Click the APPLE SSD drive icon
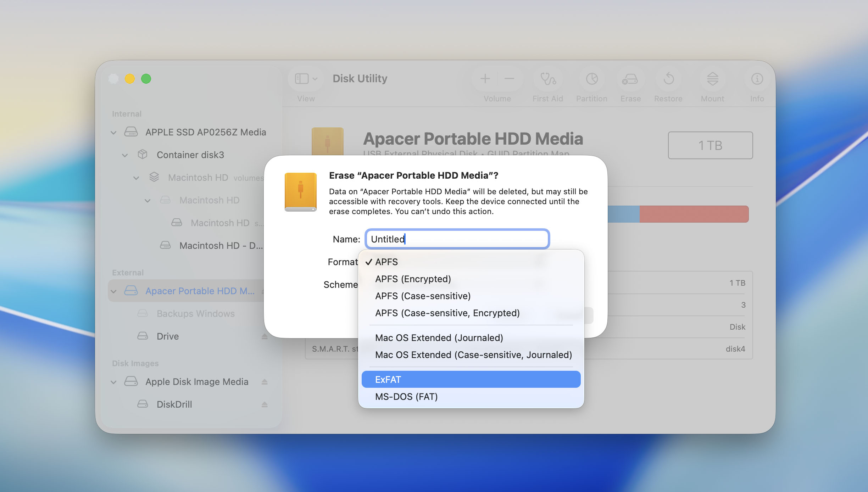868x492 pixels. point(131,132)
